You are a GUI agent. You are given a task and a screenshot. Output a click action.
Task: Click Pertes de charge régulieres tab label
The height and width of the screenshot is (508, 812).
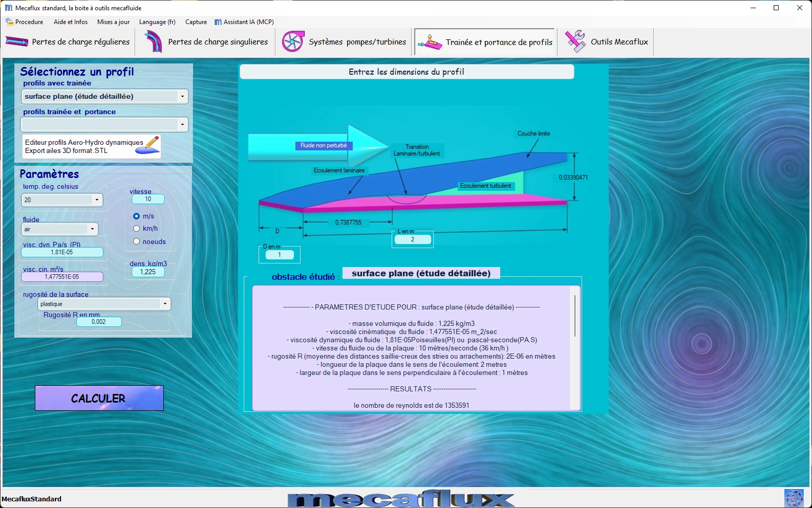(x=81, y=42)
